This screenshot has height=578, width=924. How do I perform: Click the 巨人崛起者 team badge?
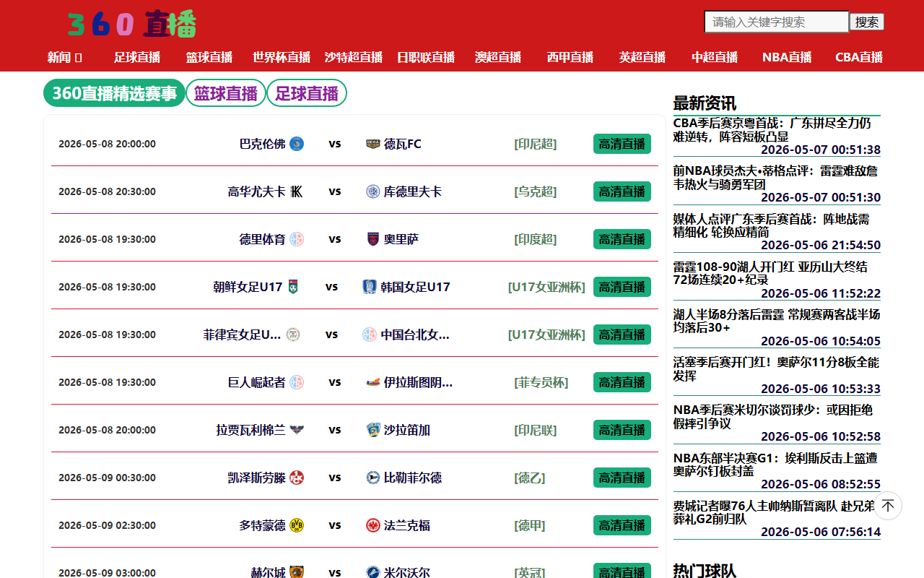[x=297, y=382]
